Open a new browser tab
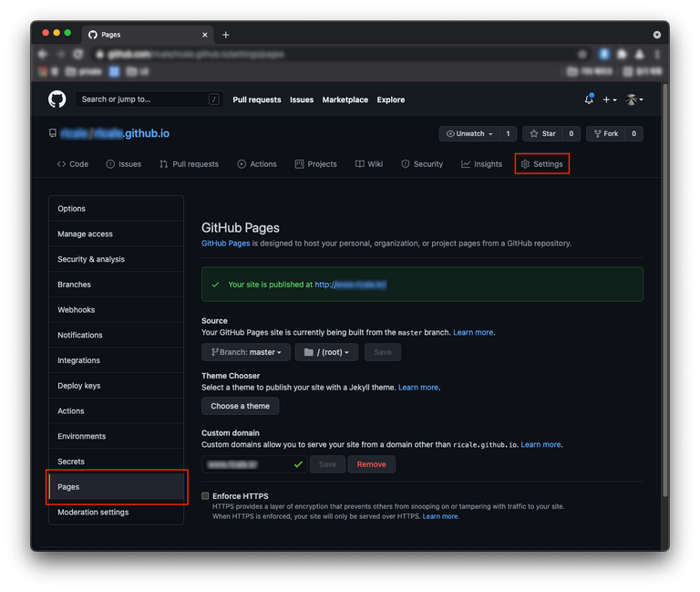700x592 pixels. [x=226, y=35]
